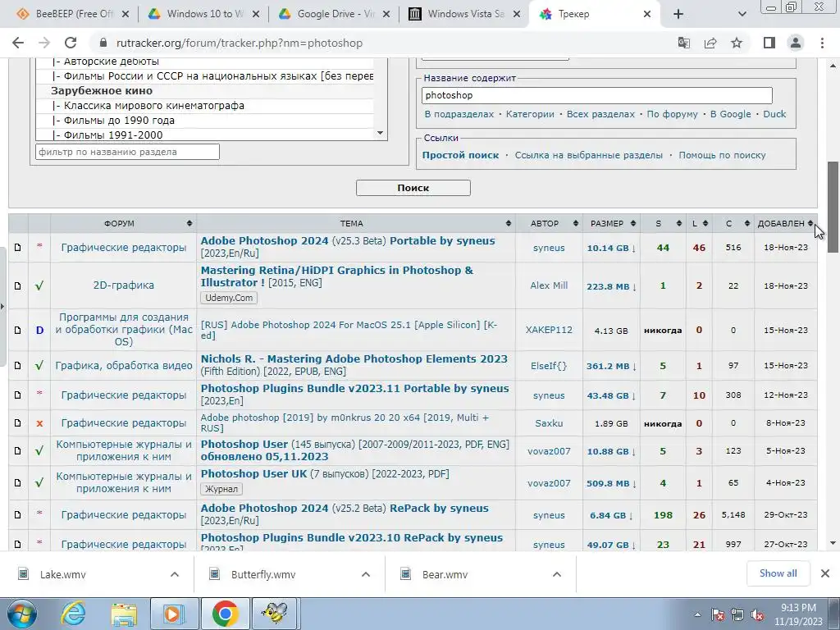Select Фильмы до 1990 года in list
Screen dimensions: 840x630
point(204,121)
